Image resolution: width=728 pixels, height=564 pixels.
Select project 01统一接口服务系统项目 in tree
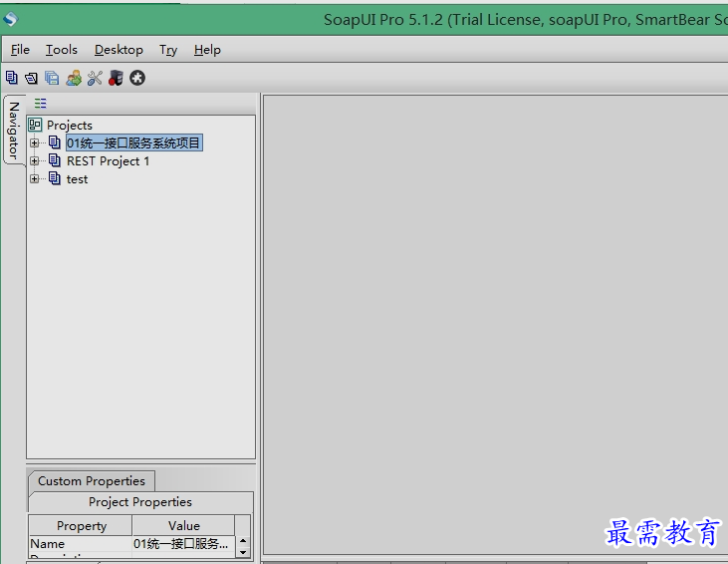coord(133,142)
